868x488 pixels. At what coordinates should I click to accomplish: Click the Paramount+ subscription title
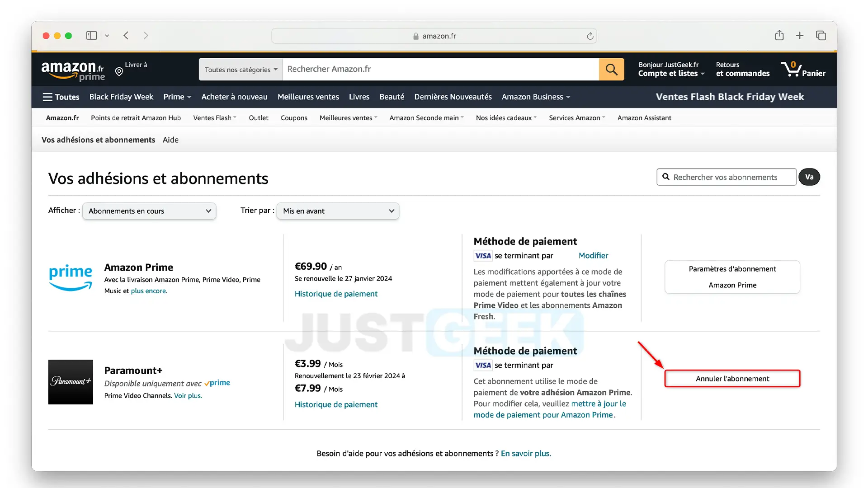click(x=133, y=371)
